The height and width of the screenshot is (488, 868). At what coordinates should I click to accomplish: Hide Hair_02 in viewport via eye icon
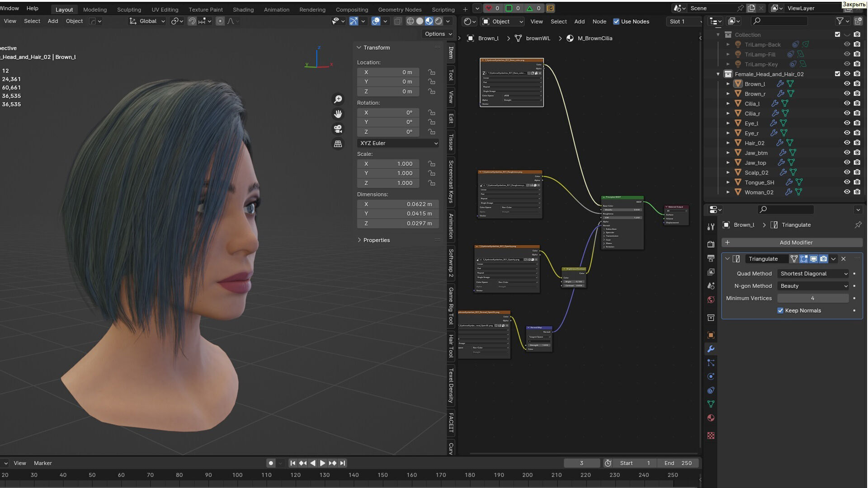tap(847, 143)
